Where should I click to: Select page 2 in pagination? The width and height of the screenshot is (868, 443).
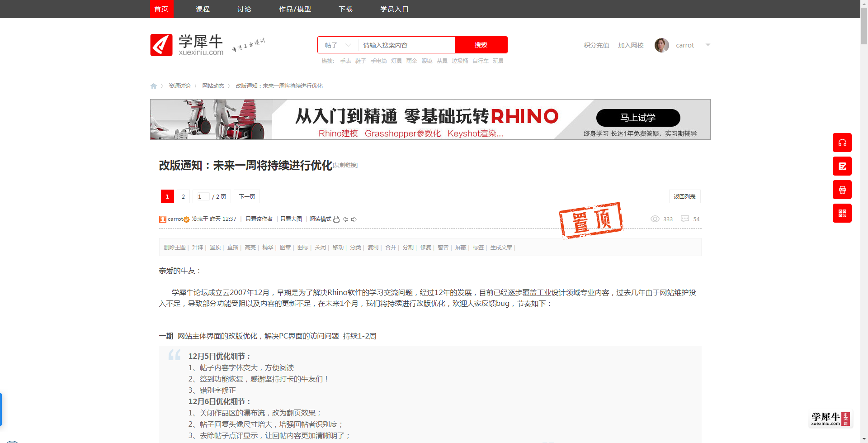point(183,196)
